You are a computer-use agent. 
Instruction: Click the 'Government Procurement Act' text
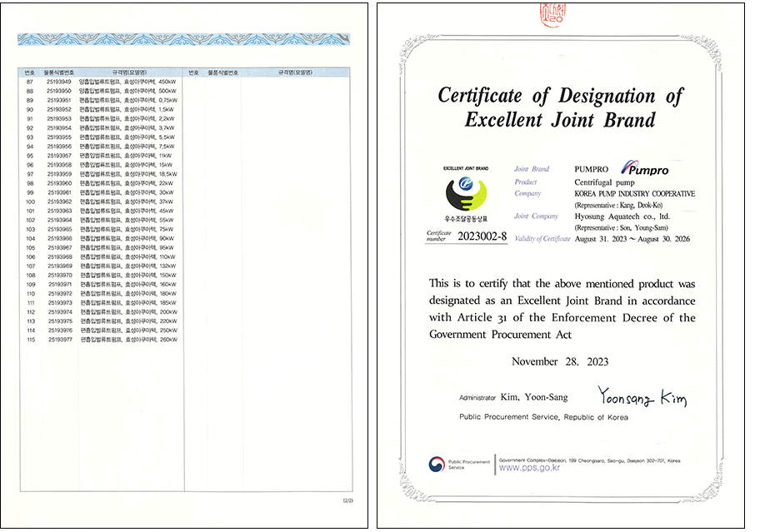[x=501, y=335]
